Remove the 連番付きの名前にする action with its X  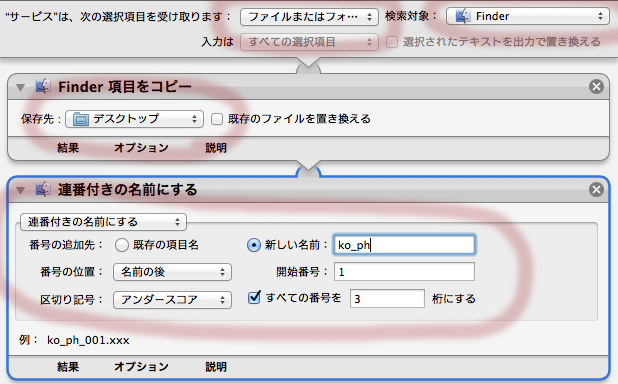click(x=596, y=190)
